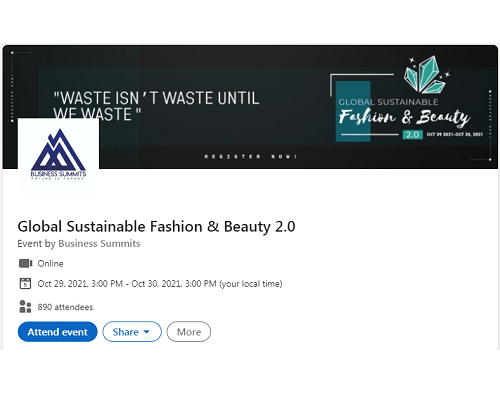Expand the Share dropdown arrow

point(146,332)
